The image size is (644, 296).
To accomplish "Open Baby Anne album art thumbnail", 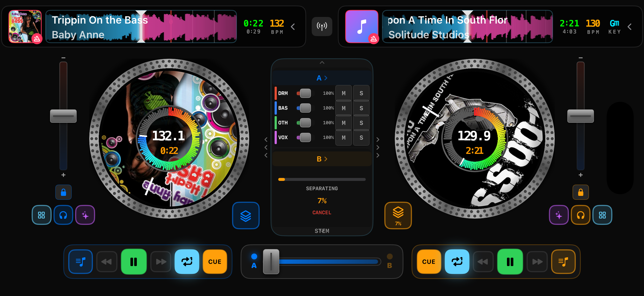I will point(25,27).
